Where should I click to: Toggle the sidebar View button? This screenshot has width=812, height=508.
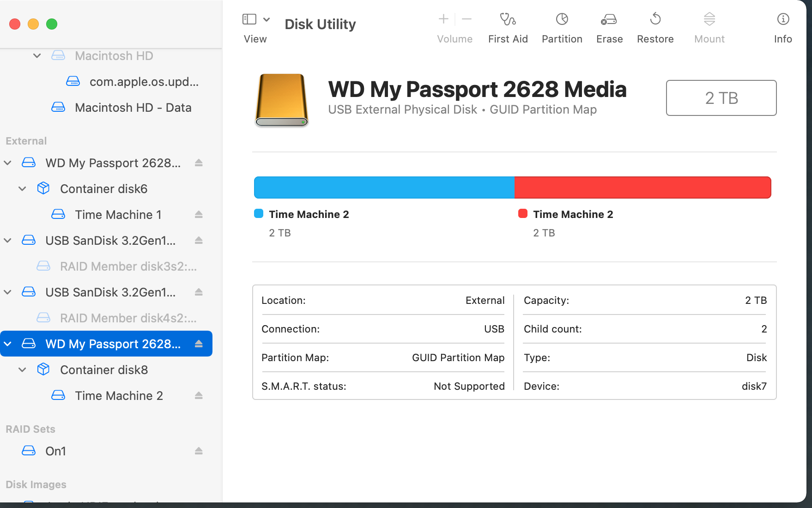click(x=249, y=19)
